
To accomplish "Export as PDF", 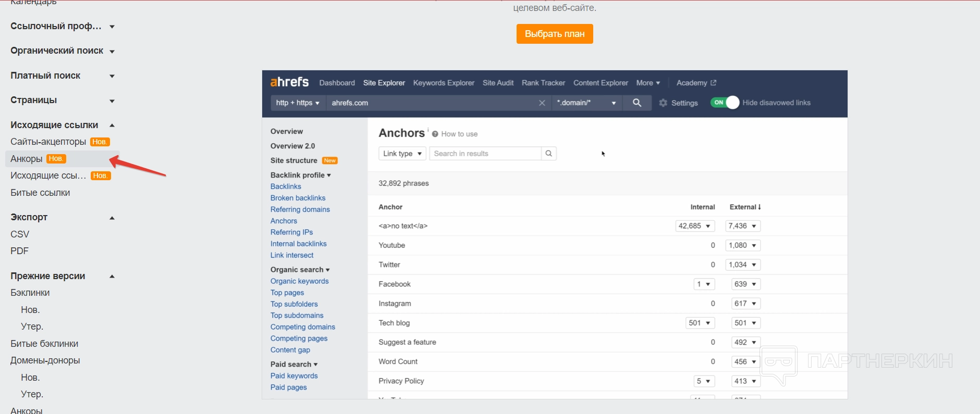I will 19,251.
